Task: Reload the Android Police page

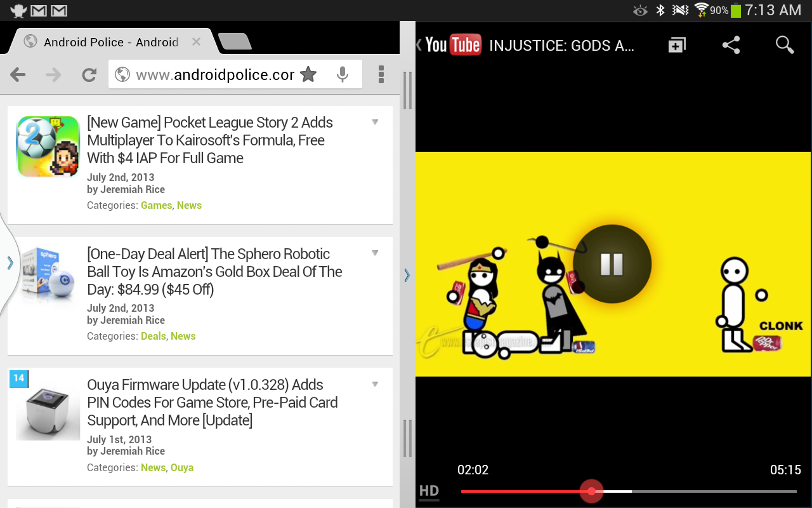Action: pos(89,75)
